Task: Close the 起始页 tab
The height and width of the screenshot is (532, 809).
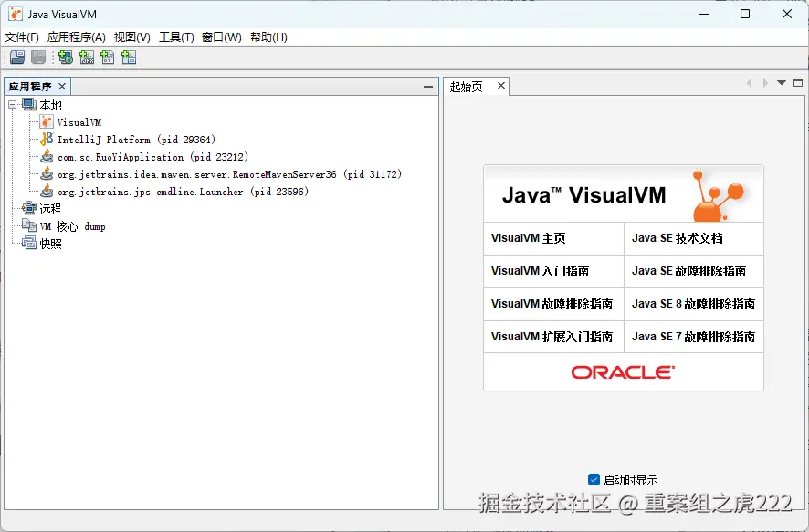Action: point(500,85)
